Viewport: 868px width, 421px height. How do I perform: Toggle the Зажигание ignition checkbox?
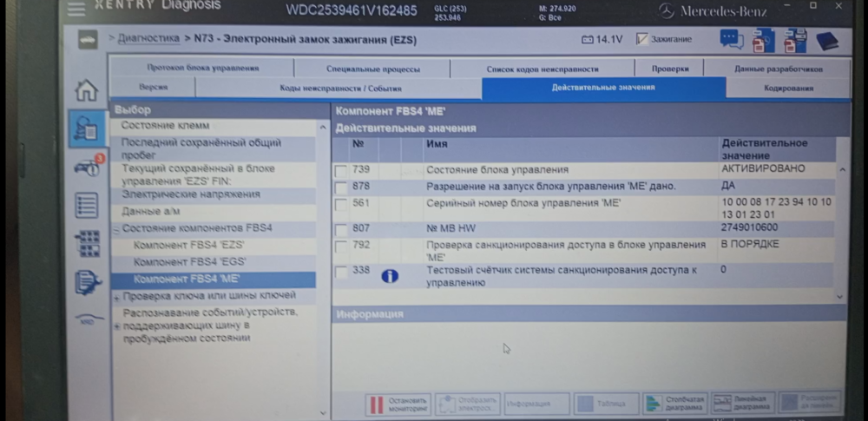coord(641,39)
